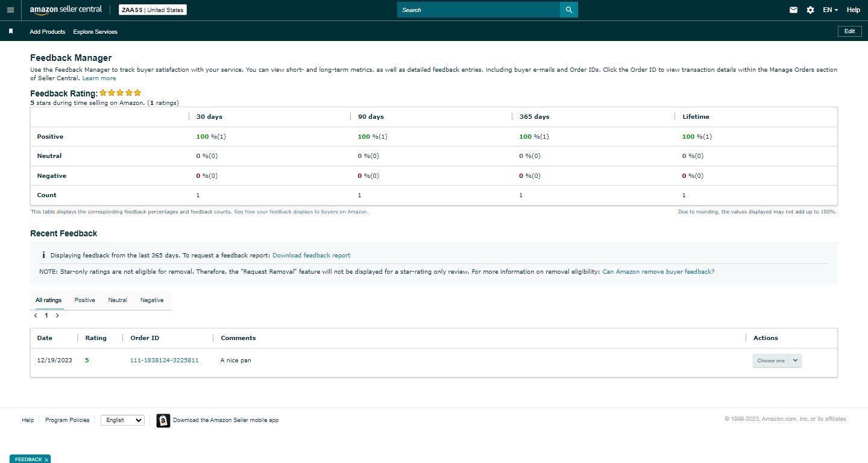868x463 pixels.
Task: Click the five-star Feedback Rating stars
Action: pos(121,93)
